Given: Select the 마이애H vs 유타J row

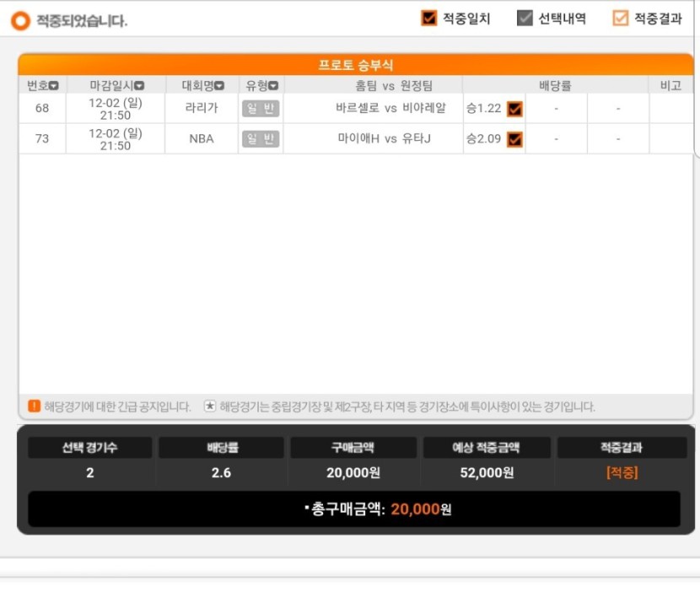Looking at the screenshot, I should pos(356,139).
